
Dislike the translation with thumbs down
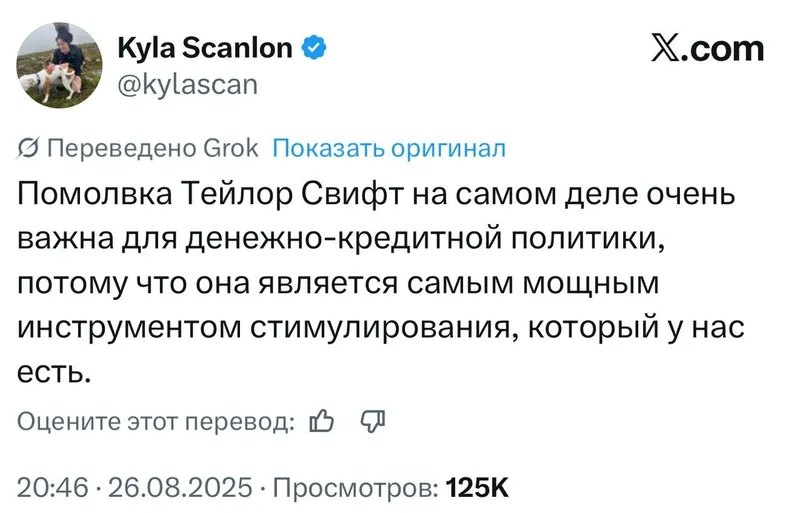coord(372,422)
